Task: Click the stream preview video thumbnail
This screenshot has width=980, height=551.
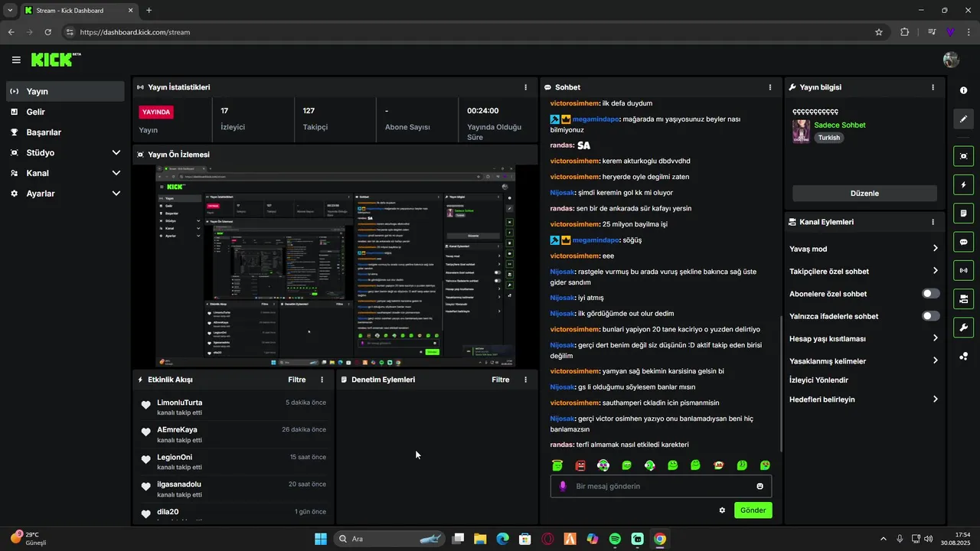Action: pos(335,266)
